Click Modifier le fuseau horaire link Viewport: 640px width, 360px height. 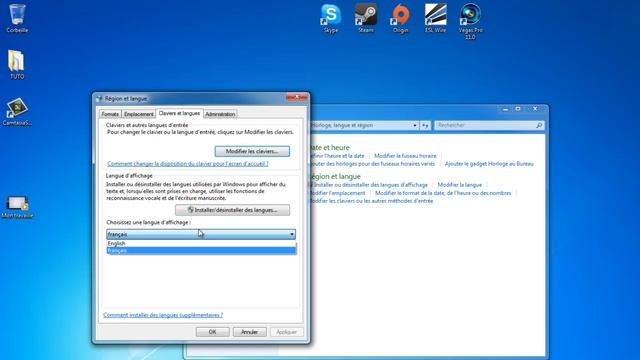click(x=405, y=156)
